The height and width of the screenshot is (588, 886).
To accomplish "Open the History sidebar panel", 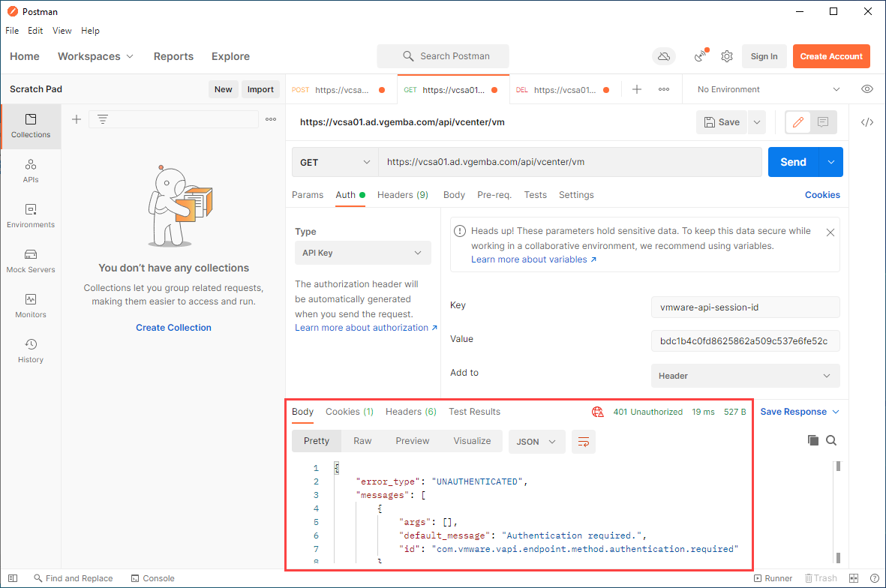I will [31, 351].
